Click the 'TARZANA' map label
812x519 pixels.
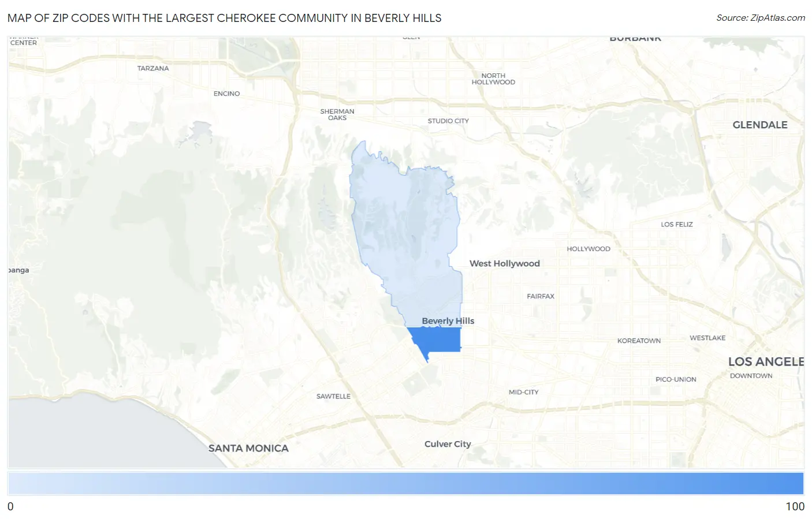153,68
